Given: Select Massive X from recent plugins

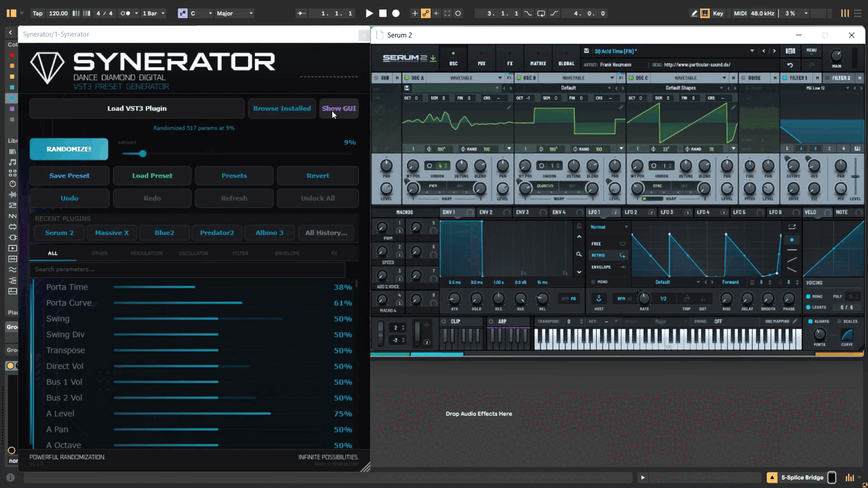Looking at the screenshot, I should [112, 232].
